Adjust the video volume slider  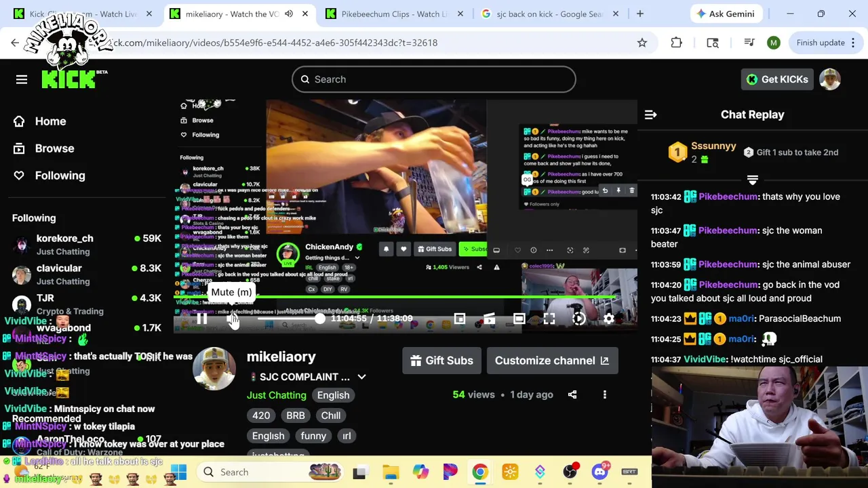pos(288,319)
